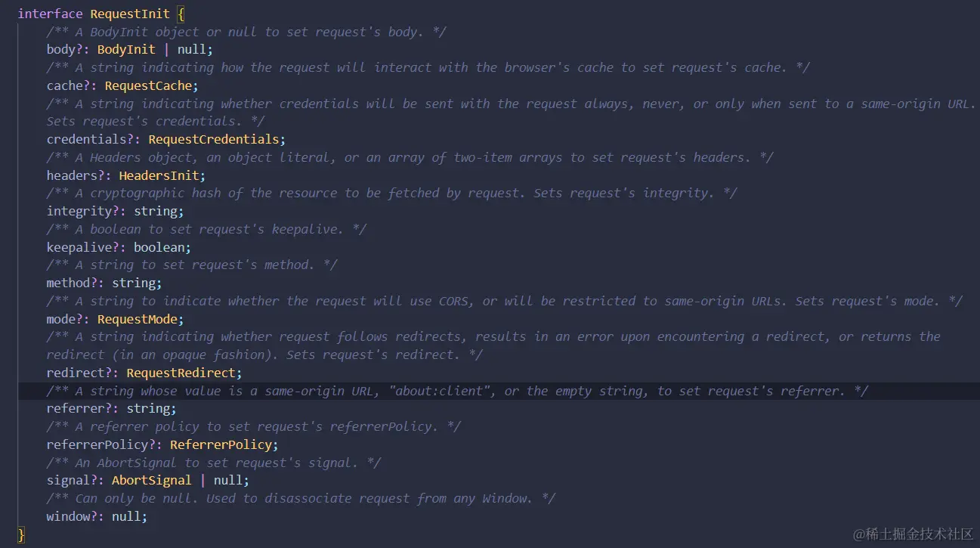
Task: Click the window property name
Action: click(68, 516)
